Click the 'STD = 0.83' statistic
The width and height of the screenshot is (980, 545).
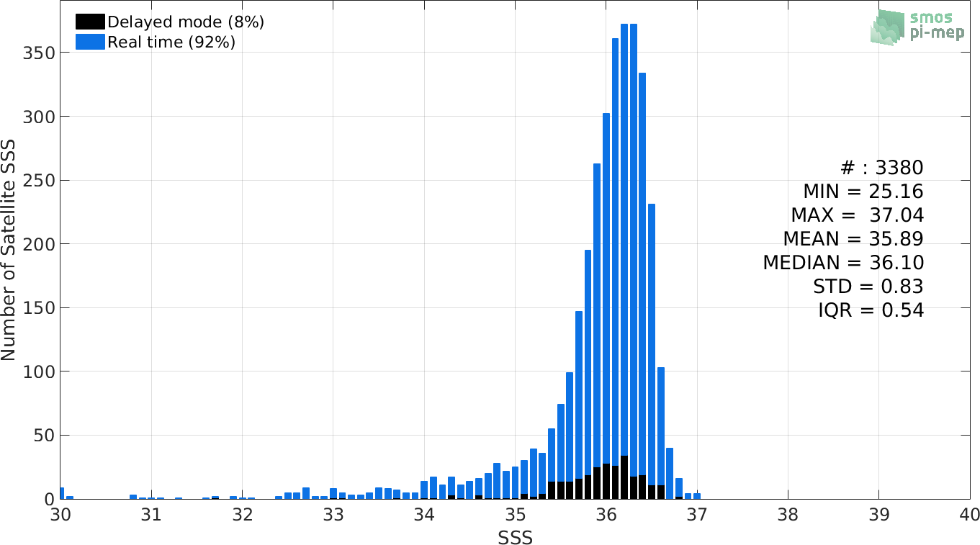coord(868,287)
